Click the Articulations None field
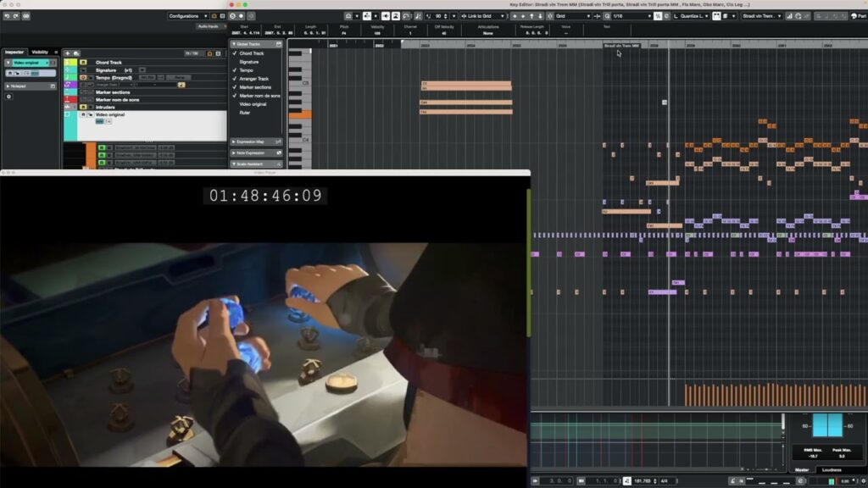Viewport: 868px width, 488px height. pos(487,33)
